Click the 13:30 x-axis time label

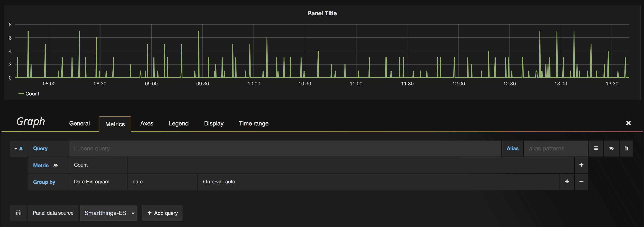pyautogui.click(x=612, y=84)
